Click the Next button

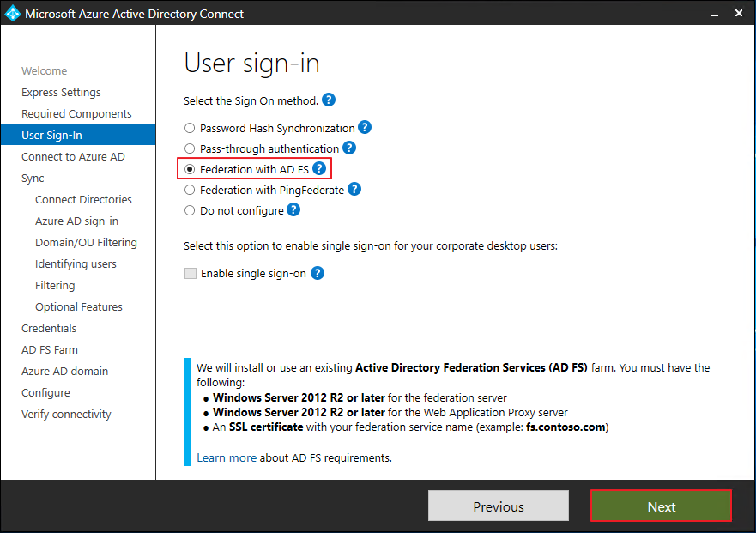[x=661, y=506]
